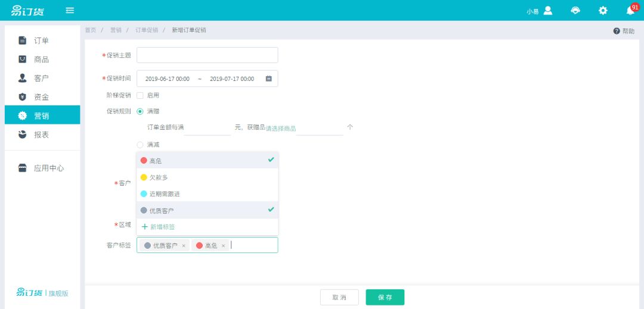Open the user profile icon
Viewport: 644px width, 309px height.
tap(548, 11)
